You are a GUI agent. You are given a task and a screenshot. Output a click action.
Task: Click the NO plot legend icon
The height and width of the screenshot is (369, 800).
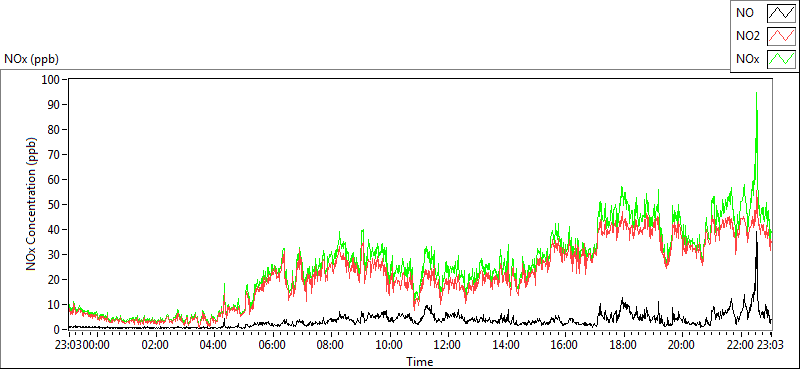click(781, 13)
